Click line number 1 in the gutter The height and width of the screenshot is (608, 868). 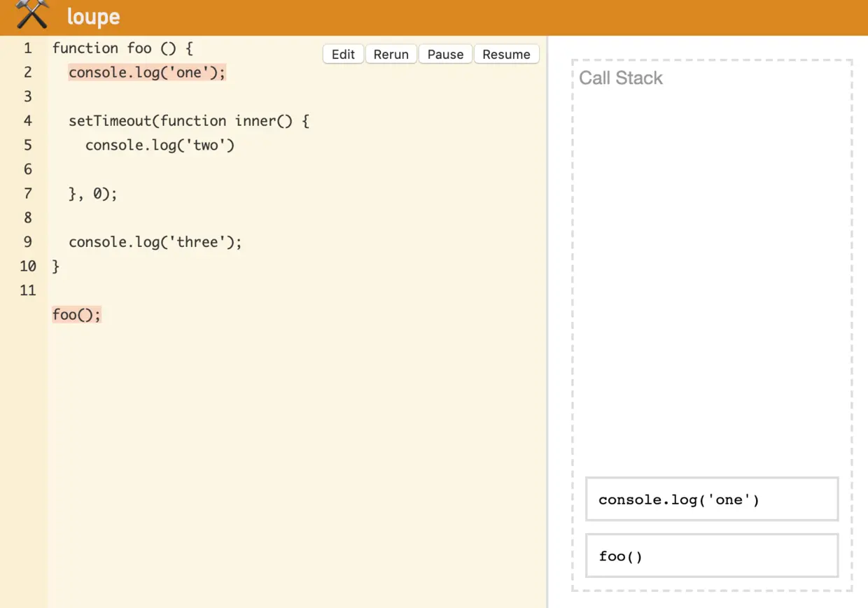[28, 48]
